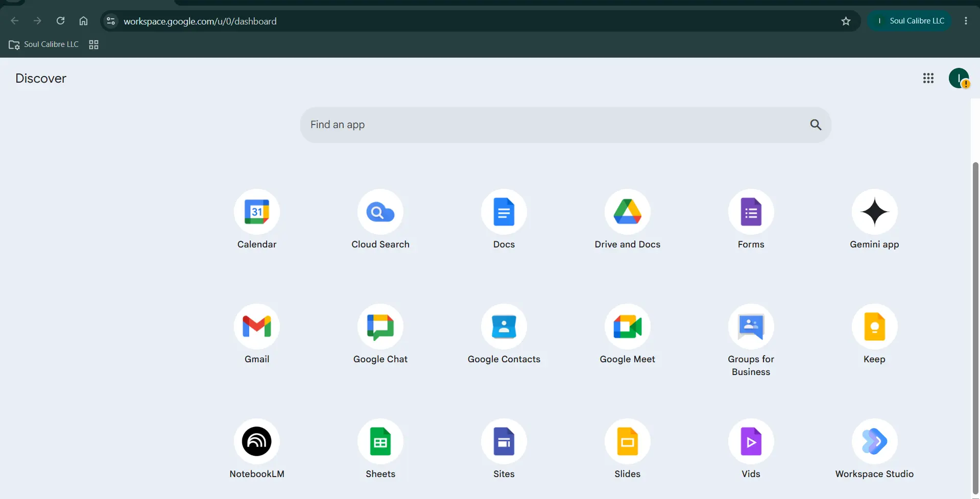Open the Soul Calibre LLC bookmarks folder

point(44,44)
